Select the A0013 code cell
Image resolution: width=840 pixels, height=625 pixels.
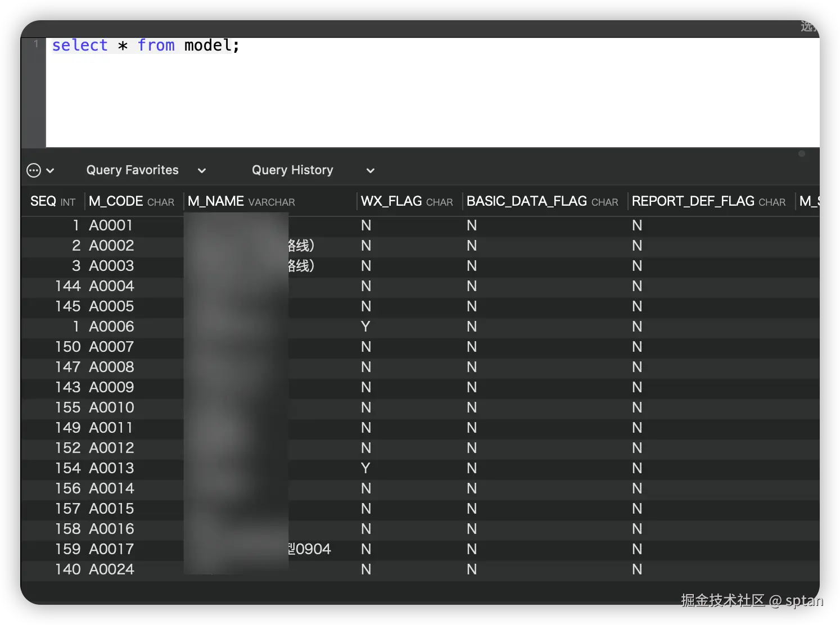[111, 468]
